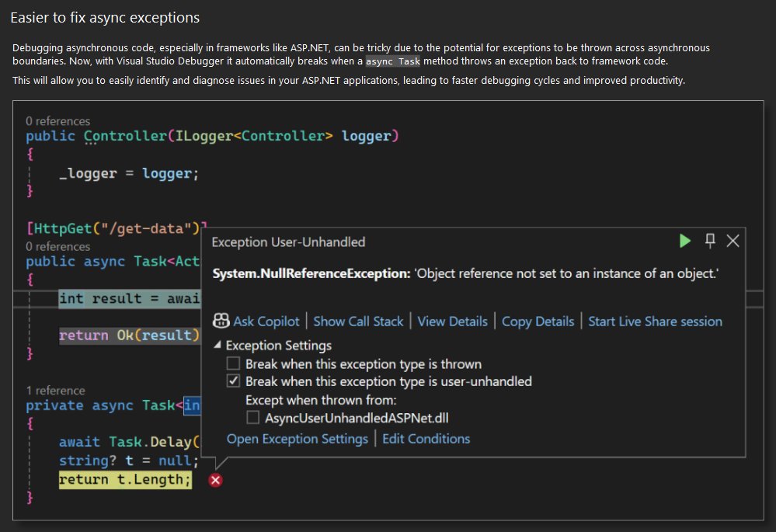The height and width of the screenshot is (532, 776).
Task: Enable Break when this exception type is thrown
Action: [x=233, y=363]
